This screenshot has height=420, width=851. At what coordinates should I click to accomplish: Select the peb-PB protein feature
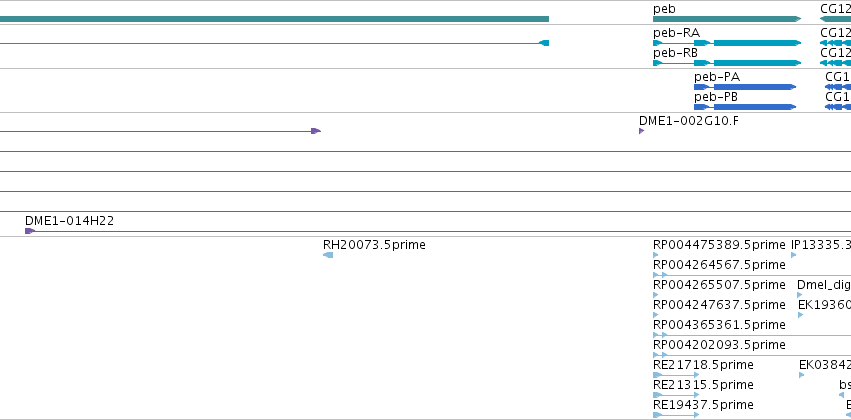tap(745, 107)
